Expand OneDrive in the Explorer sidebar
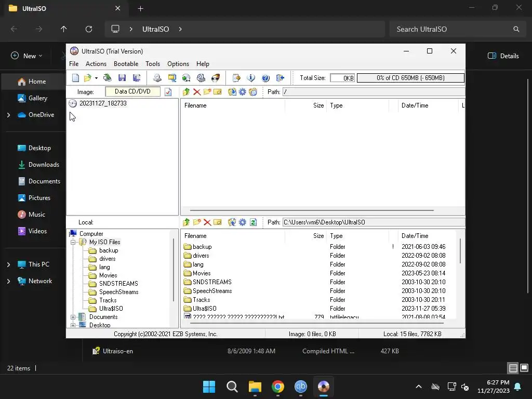532x399 pixels. click(8, 115)
